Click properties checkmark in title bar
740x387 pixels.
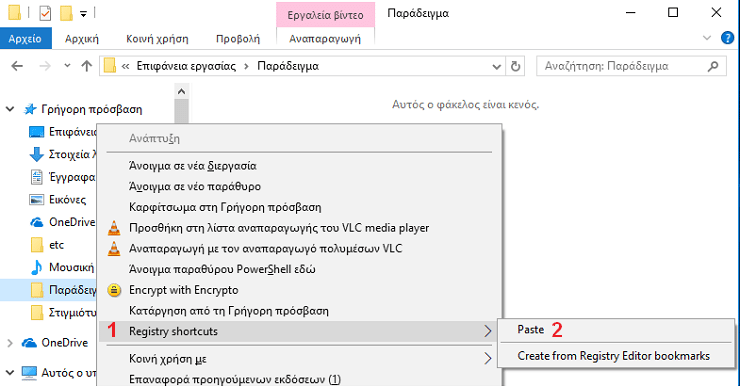pos(45,13)
